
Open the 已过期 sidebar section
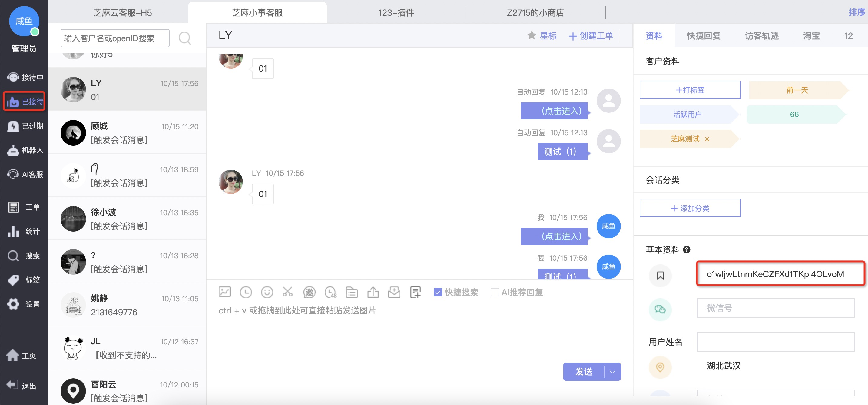pyautogui.click(x=25, y=126)
